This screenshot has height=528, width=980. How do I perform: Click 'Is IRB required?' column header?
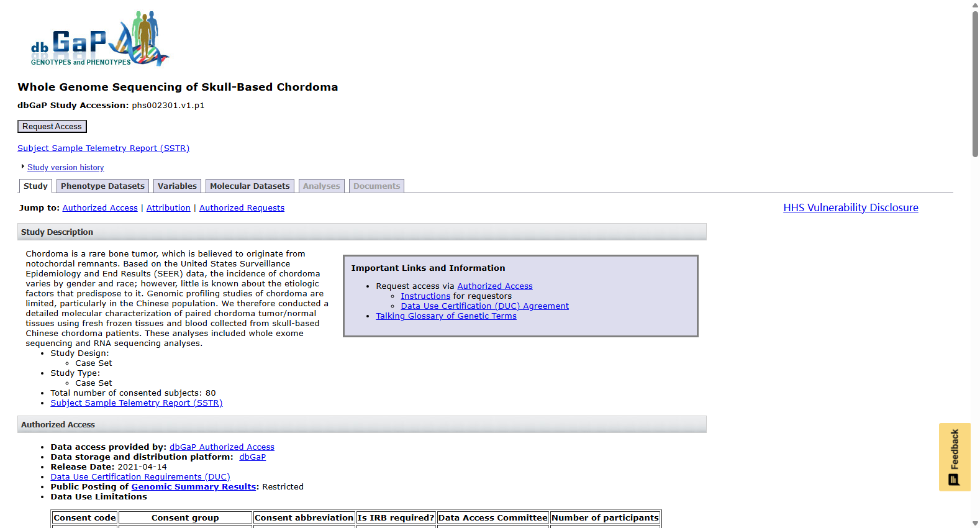[x=396, y=518]
